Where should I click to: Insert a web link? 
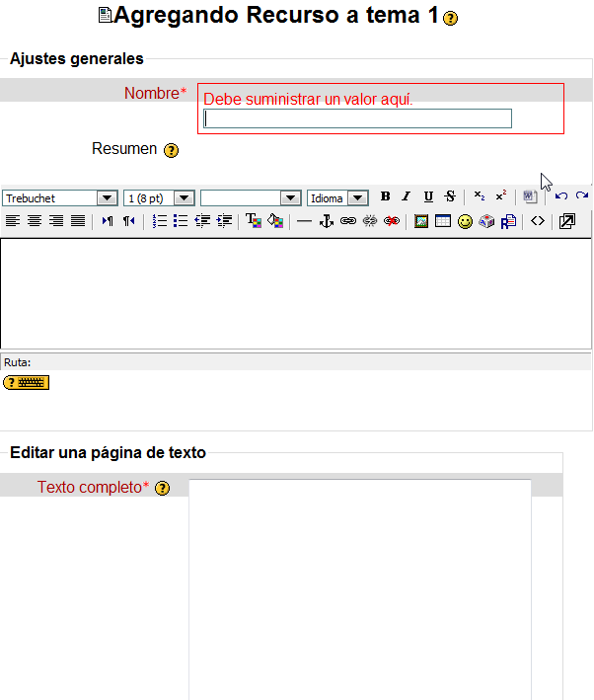tap(348, 221)
